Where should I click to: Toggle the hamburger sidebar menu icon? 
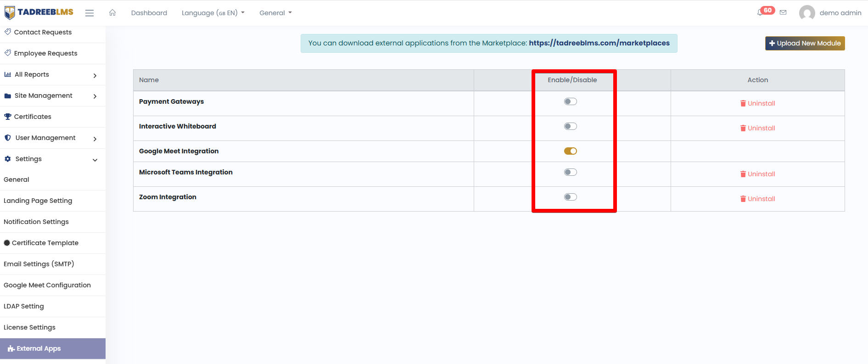pyautogui.click(x=90, y=13)
